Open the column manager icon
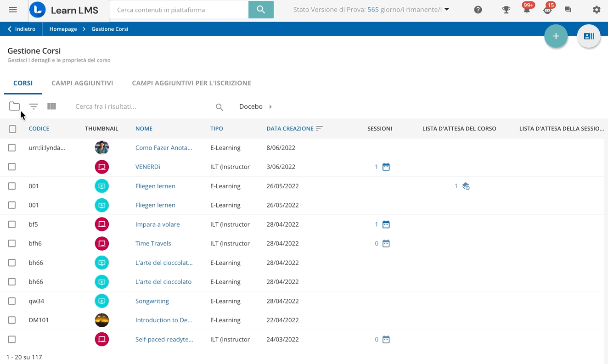This screenshot has height=364, width=608. click(51, 106)
